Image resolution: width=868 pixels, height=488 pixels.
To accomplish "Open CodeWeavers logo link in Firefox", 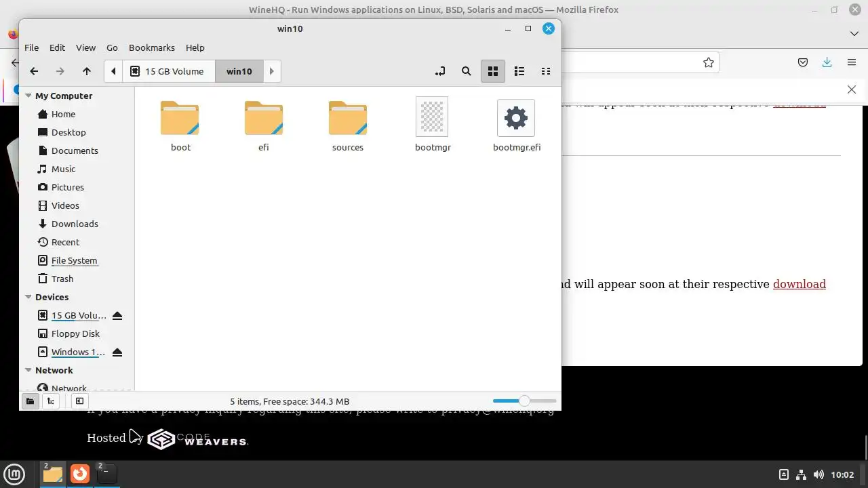I will point(197,439).
